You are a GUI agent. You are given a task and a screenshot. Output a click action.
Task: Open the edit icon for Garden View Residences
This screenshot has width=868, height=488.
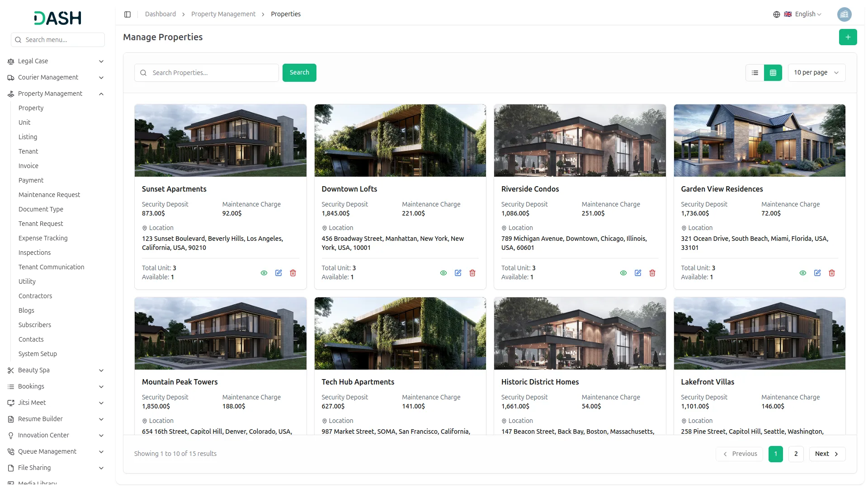[x=817, y=273]
